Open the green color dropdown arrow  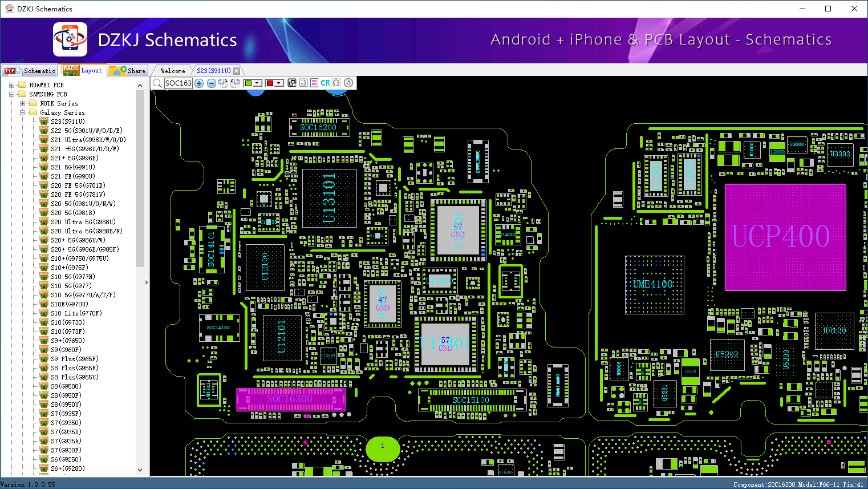tap(257, 83)
